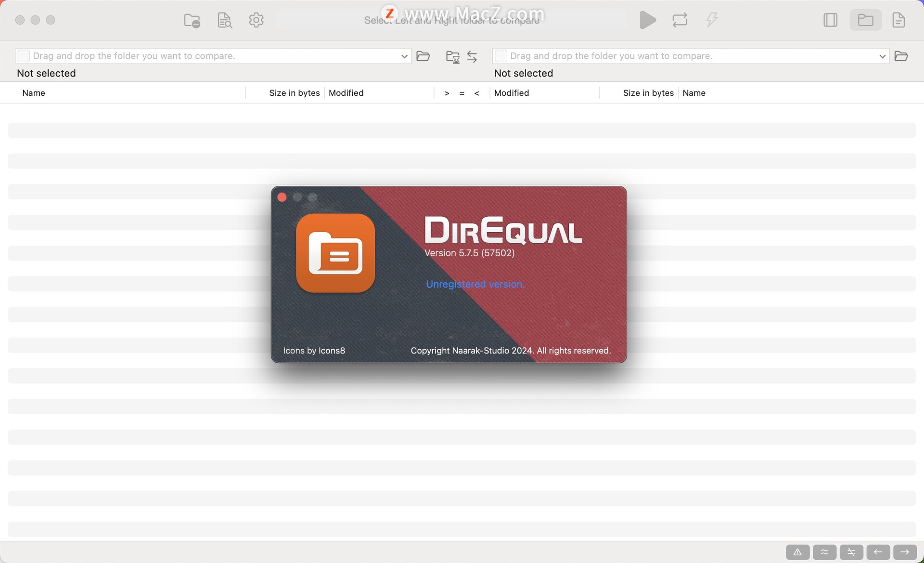Click left 'Not selected' status label
This screenshot has height=563, width=924.
(46, 73)
